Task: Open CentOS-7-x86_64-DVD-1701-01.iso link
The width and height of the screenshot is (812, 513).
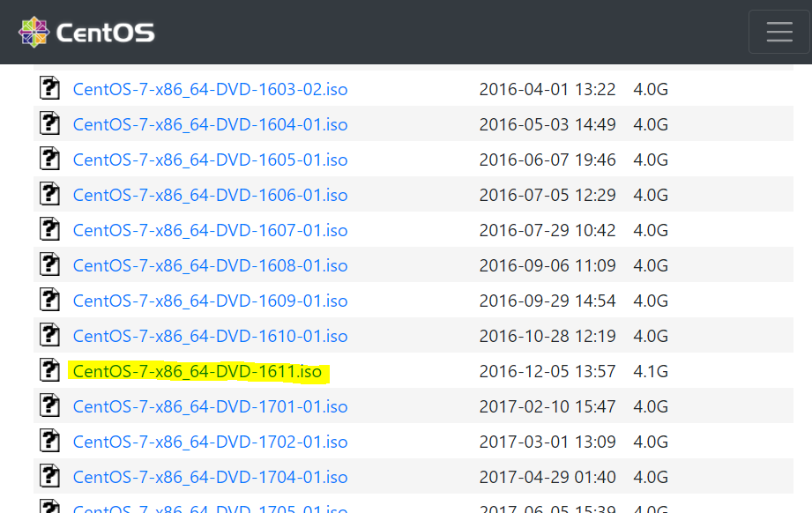Action: [210, 406]
